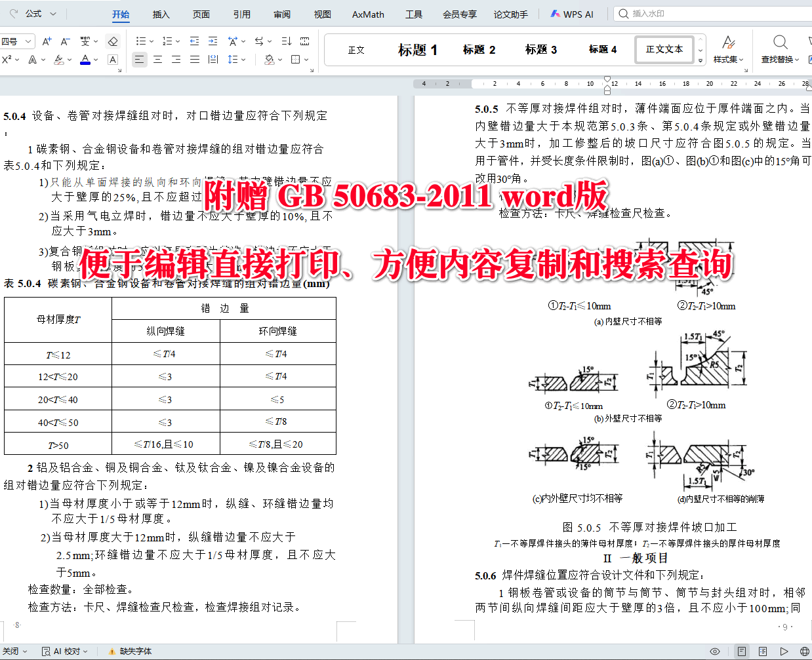Apply the 正文 style
Image resolution: width=812 pixels, height=660 pixels.
point(356,50)
